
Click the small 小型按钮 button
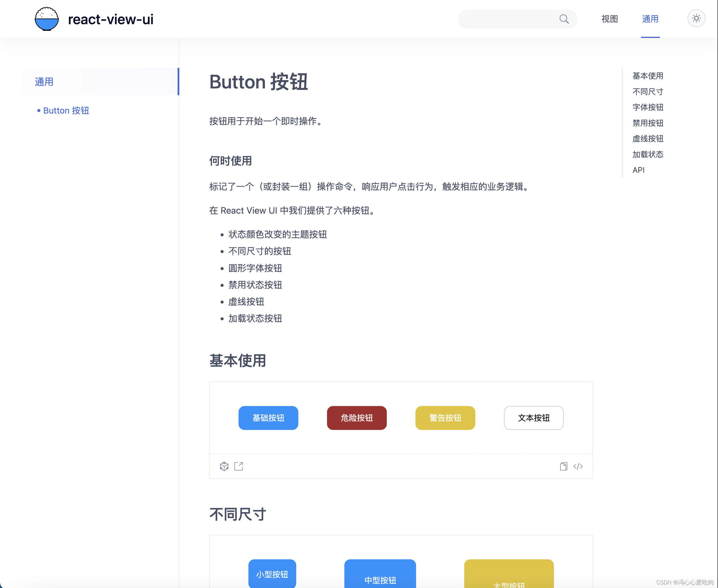pos(272,574)
